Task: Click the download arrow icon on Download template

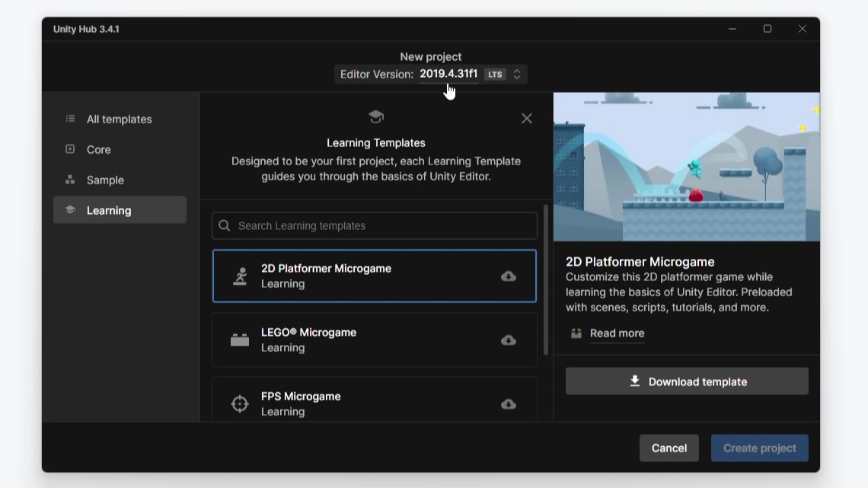Action: click(635, 381)
